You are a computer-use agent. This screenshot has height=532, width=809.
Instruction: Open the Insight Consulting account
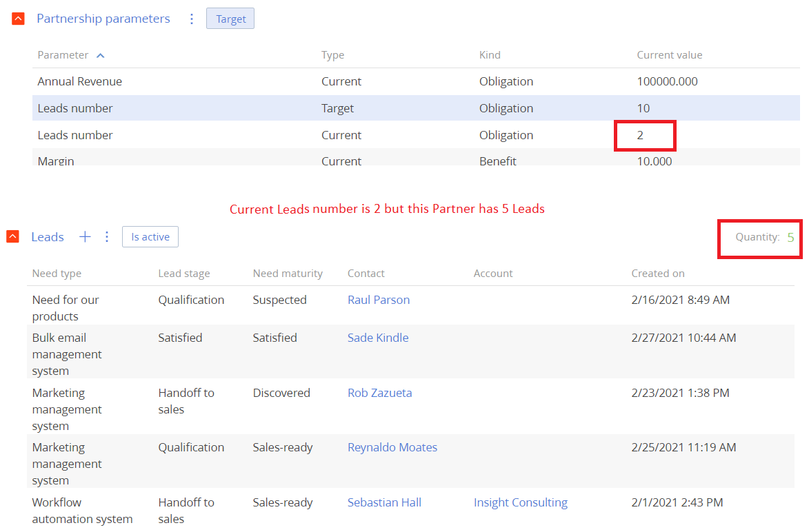click(521, 502)
